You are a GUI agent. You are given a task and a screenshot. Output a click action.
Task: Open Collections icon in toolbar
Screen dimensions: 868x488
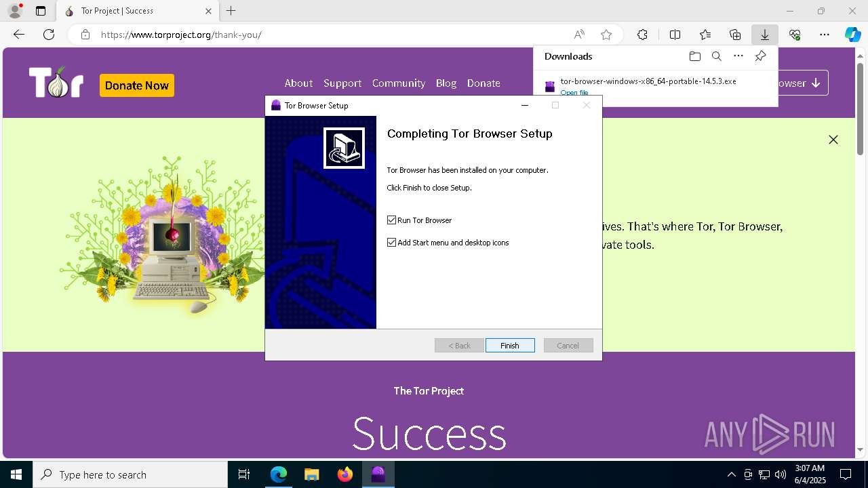coord(735,35)
